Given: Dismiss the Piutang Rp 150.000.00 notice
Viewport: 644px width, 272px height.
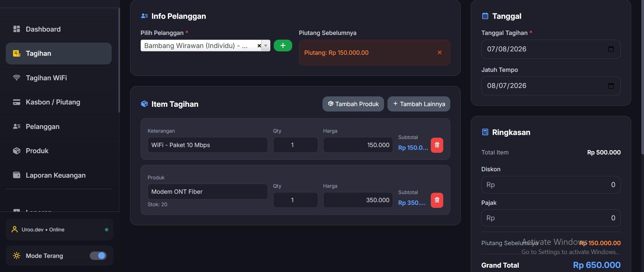Looking at the screenshot, I should tap(440, 52).
